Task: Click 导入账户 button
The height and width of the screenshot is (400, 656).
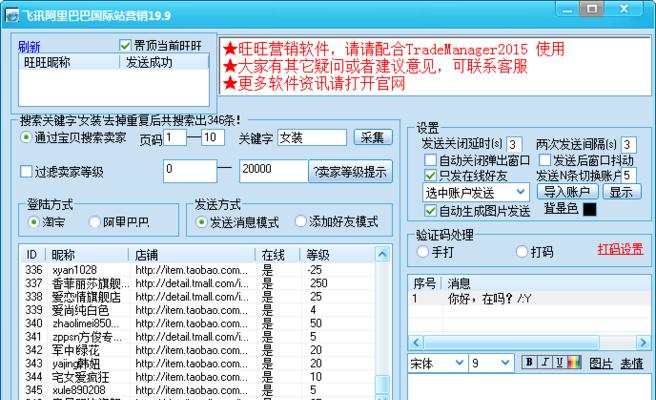Action: (568, 192)
